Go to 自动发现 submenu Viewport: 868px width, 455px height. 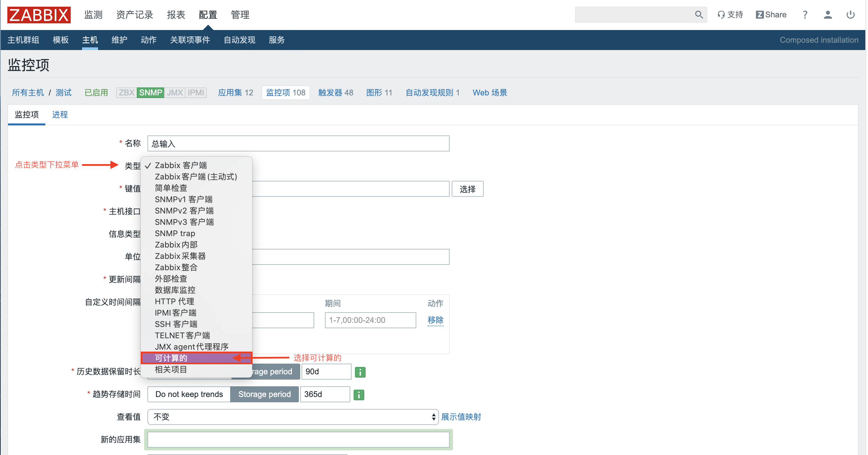point(239,40)
